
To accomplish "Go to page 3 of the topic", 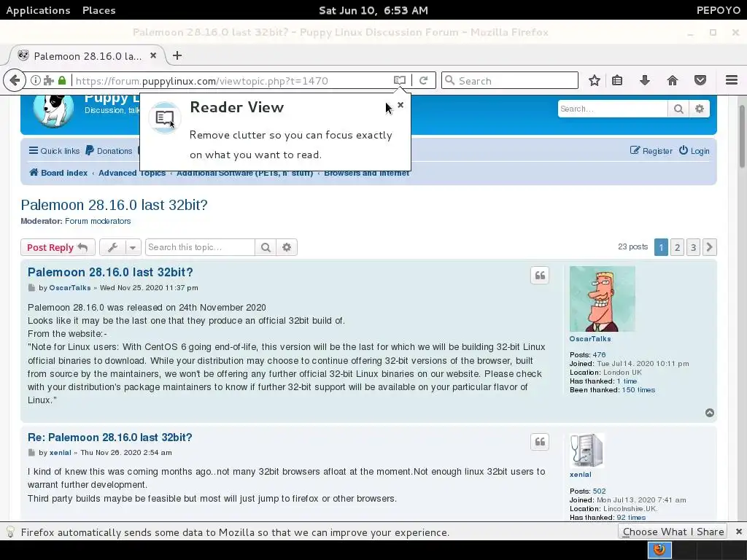I will pyautogui.click(x=693, y=247).
